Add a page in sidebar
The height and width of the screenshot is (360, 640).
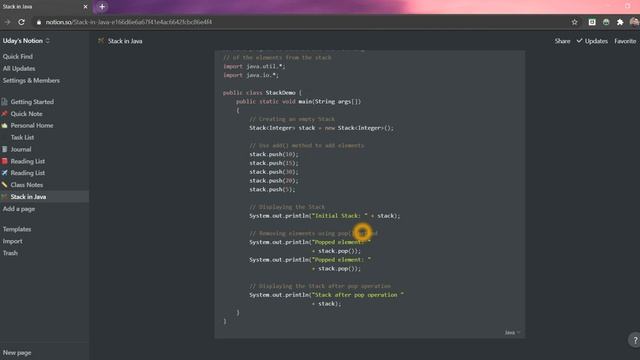click(19, 209)
